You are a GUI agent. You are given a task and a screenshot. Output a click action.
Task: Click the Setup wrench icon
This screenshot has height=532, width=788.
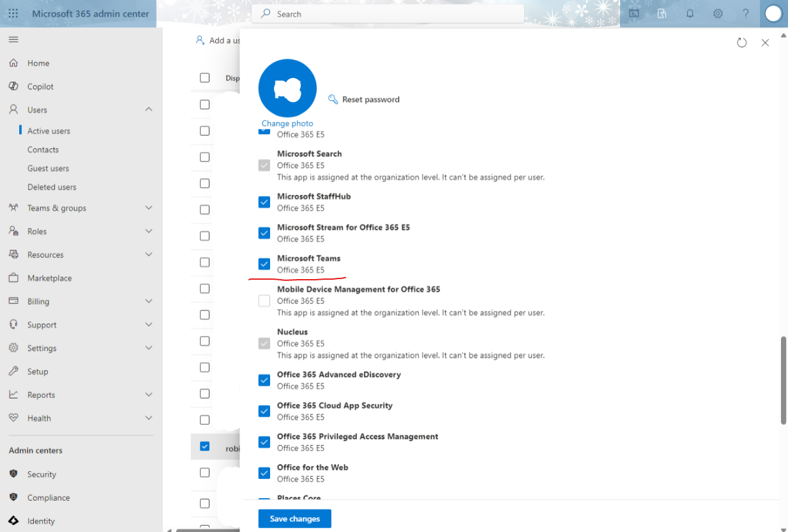(13, 371)
